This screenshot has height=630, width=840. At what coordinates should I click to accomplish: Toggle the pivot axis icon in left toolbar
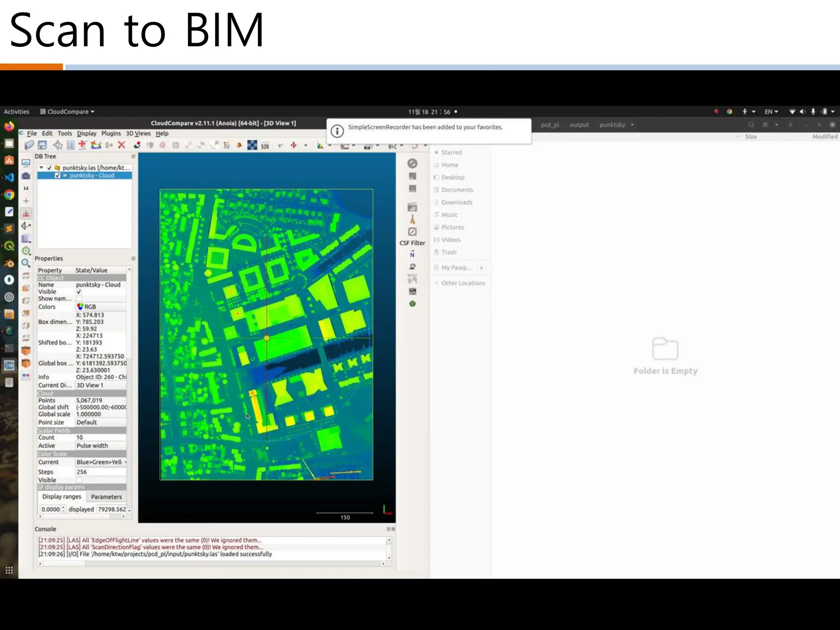click(26, 214)
